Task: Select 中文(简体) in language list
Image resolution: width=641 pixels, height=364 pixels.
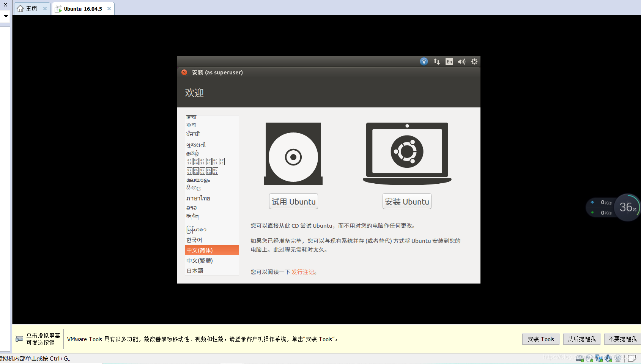Action: click(212, 250)
